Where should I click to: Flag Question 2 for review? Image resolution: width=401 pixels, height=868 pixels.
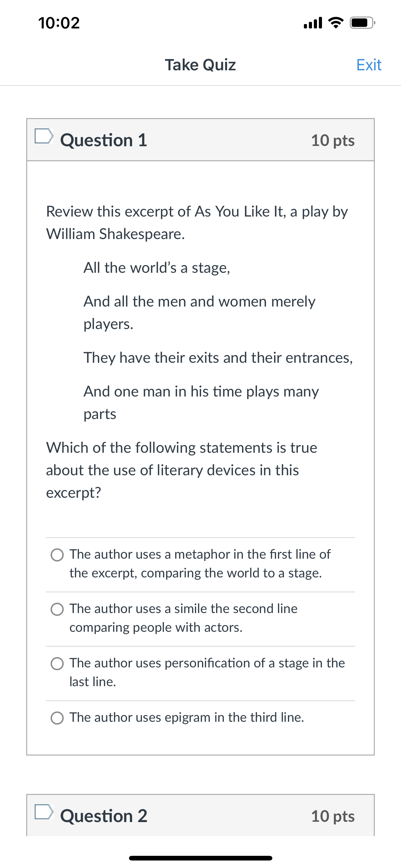pyautogui.click(x=44, y=812)
